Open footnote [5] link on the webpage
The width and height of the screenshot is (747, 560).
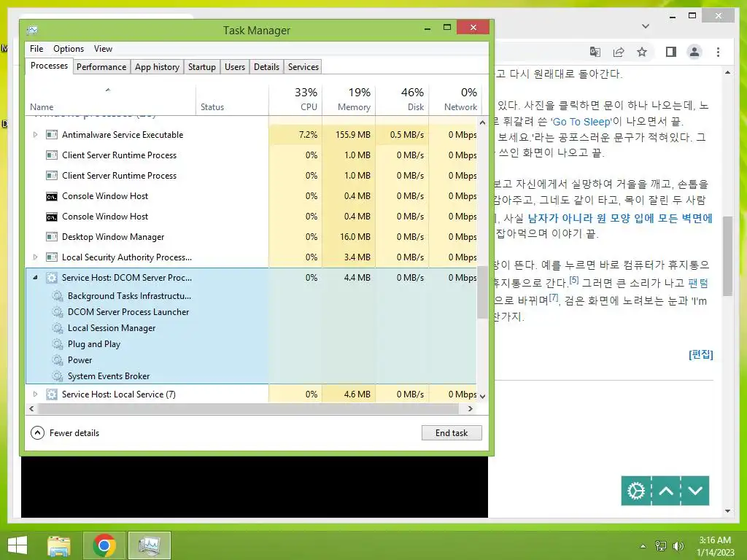pyautogui.click(x=574, y=280)
